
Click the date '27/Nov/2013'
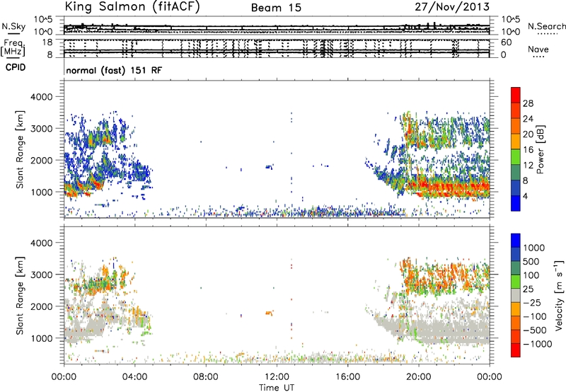452,7
